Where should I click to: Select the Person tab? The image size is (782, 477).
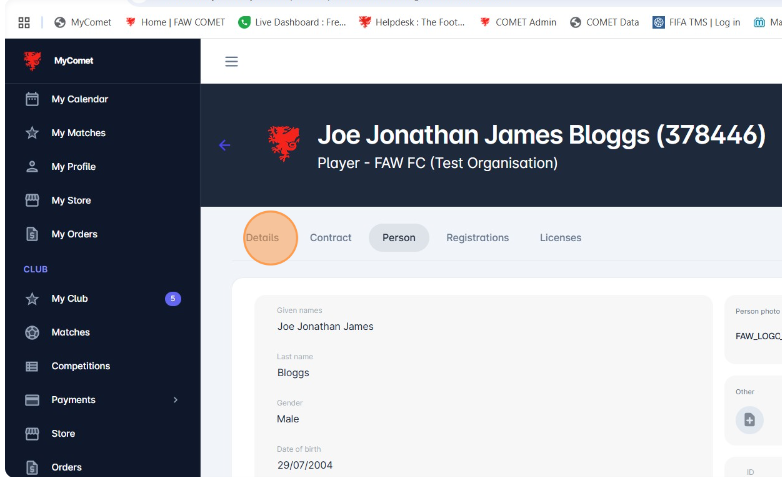point(399,238)
